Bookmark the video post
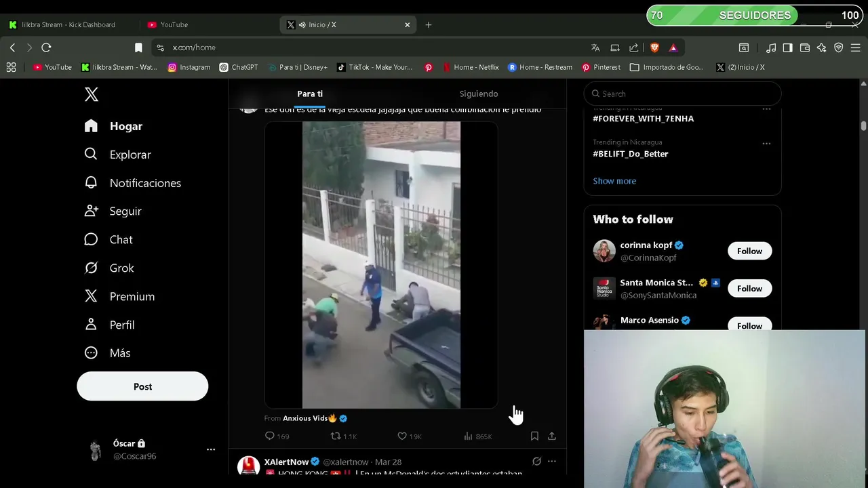This screenshot has height=488, width=868. (x=534, y=436)
